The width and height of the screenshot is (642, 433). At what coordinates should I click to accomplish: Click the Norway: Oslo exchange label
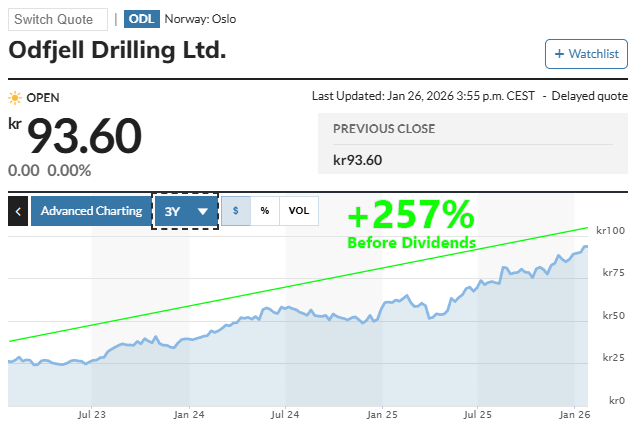[200, 19]
